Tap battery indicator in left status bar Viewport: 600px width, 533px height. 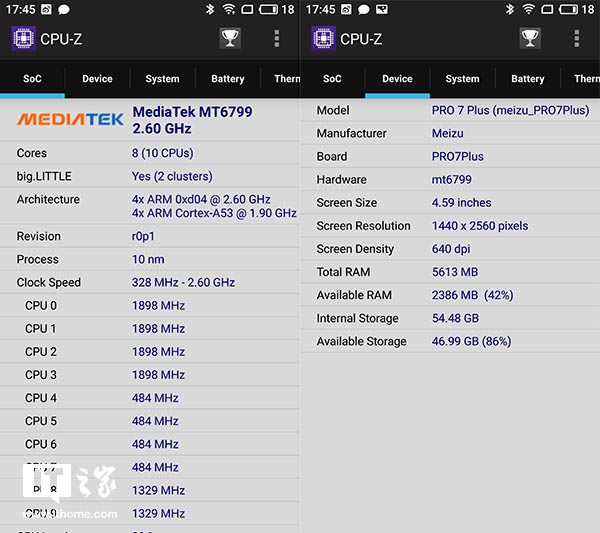tap(268, 9)
